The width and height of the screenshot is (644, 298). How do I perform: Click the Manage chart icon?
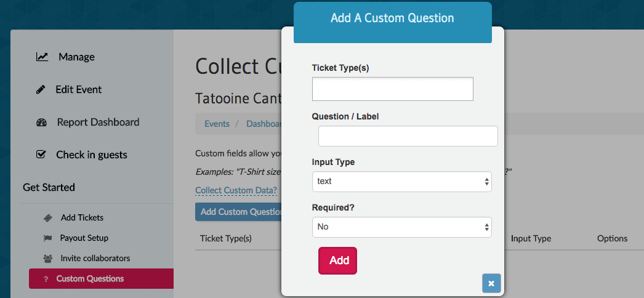pos(42,57)
